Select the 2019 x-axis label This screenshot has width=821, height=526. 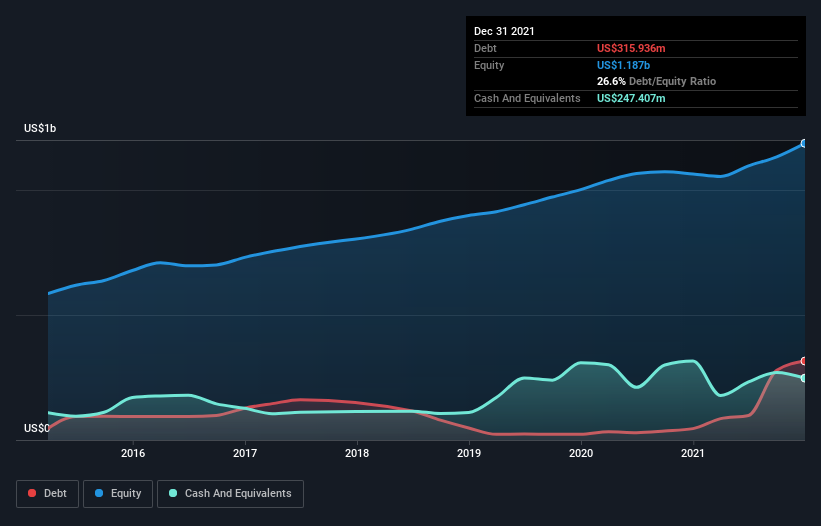click(469, 453)
